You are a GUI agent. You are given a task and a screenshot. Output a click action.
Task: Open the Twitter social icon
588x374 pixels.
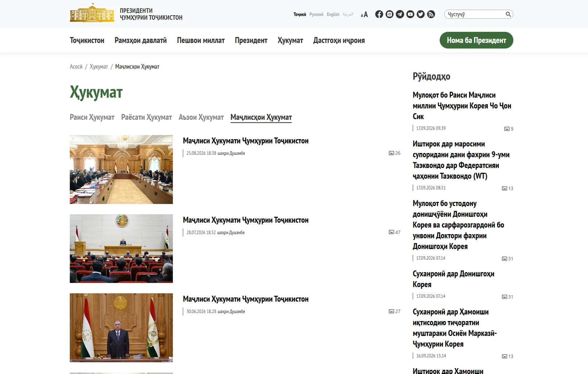point(421,14)
